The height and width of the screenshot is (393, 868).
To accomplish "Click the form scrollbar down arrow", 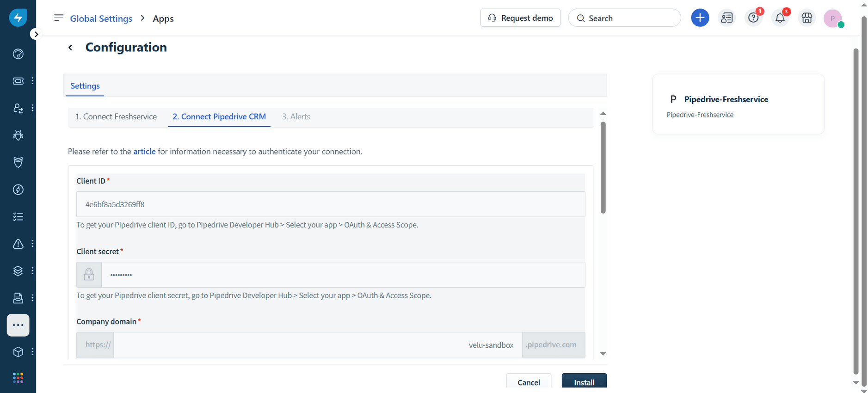I will 603,354.
